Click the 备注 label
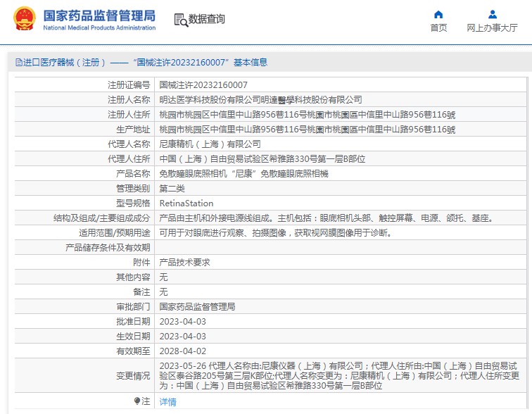Screen dimensions: 532x414 141,292
